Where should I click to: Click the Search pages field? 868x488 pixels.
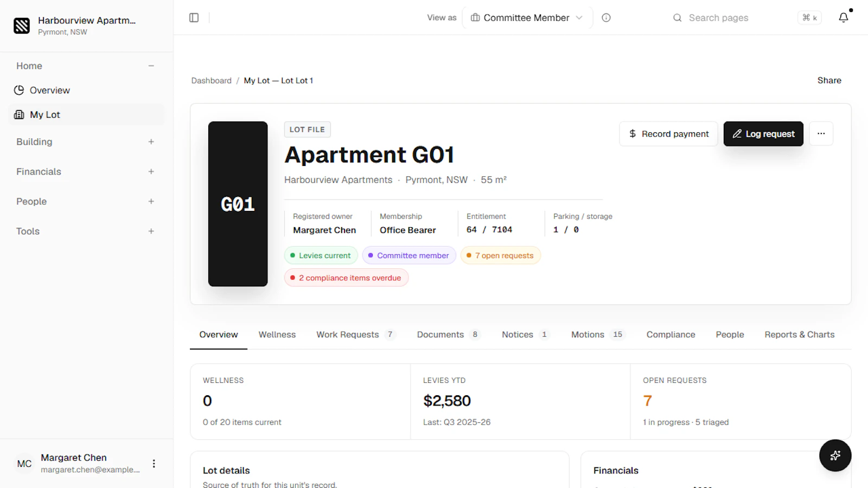[747, 18]
